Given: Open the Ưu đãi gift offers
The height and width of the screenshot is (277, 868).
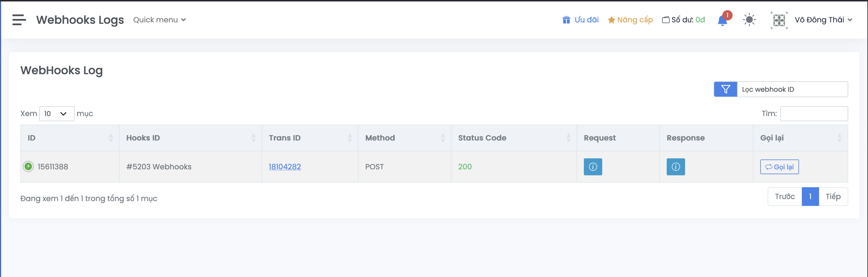Looking at the screenshot, I should click(580, 20).
